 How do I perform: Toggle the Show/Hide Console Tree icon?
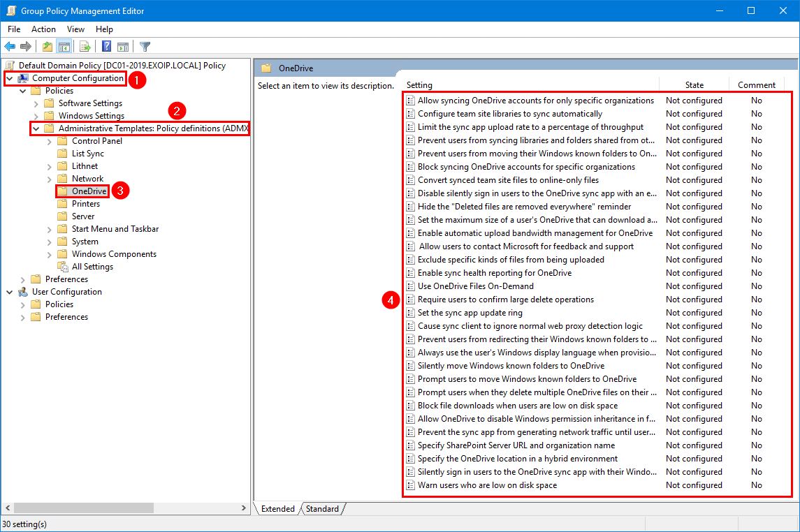click(64, 47)
